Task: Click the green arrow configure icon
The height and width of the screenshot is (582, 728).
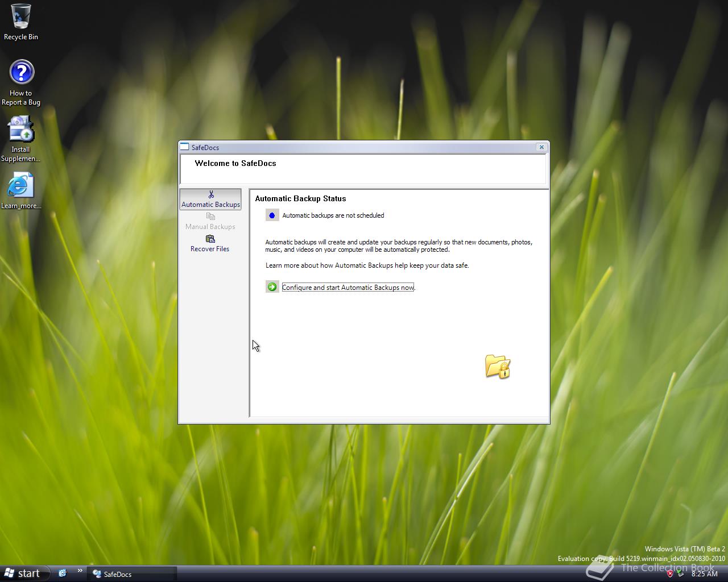Action: pos(272,287)
